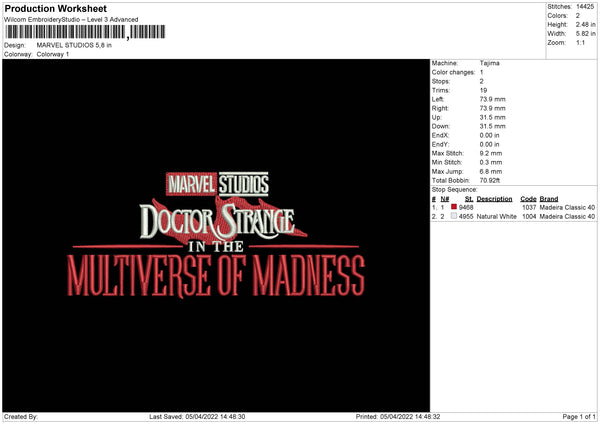Select the Description column header

click(x=494, y=199)
